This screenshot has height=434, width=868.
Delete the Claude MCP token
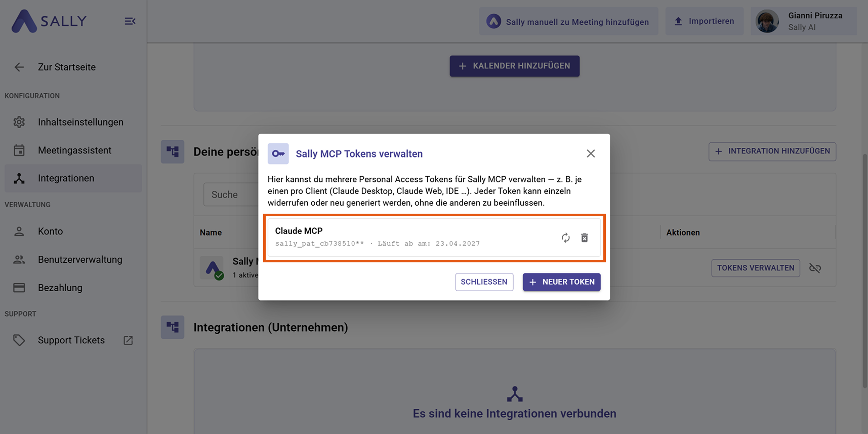[x=585, y=238]
